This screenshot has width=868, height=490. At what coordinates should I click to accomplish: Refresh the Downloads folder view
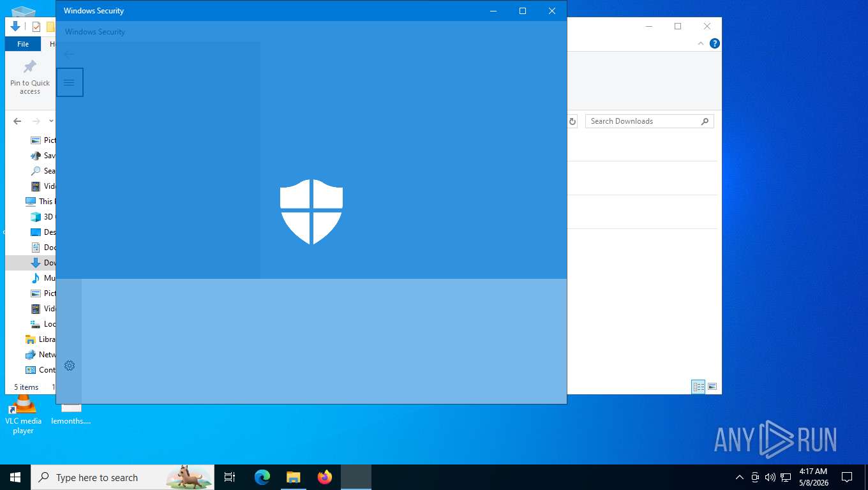pyautogui.click(x=572, y=121)
